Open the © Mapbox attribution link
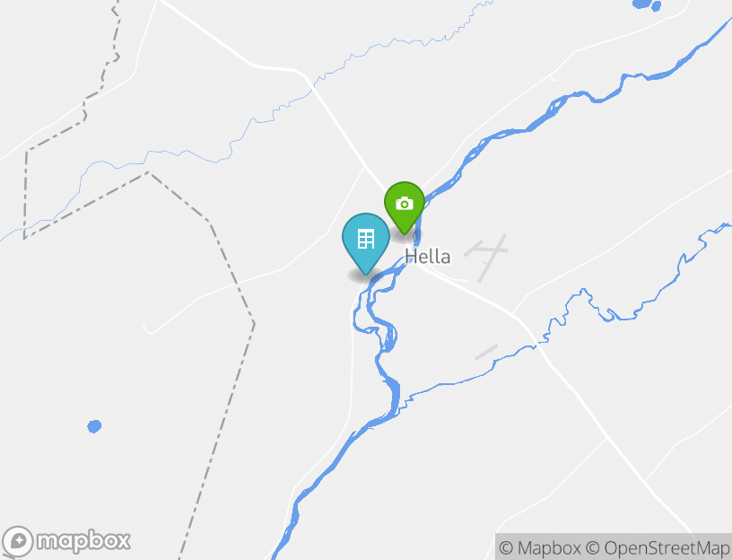This screenshot has height=560, width=732. [540, 547]
